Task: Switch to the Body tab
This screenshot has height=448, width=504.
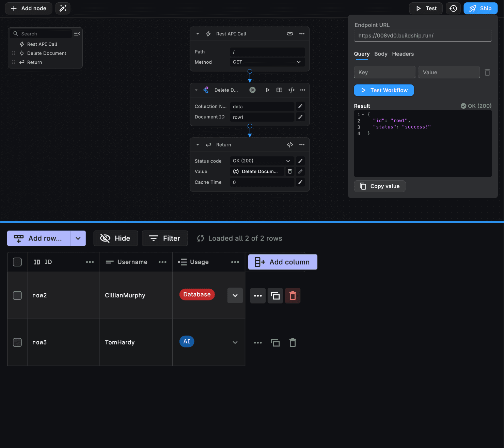Action: pyautogui.click(x=381, y=54)
